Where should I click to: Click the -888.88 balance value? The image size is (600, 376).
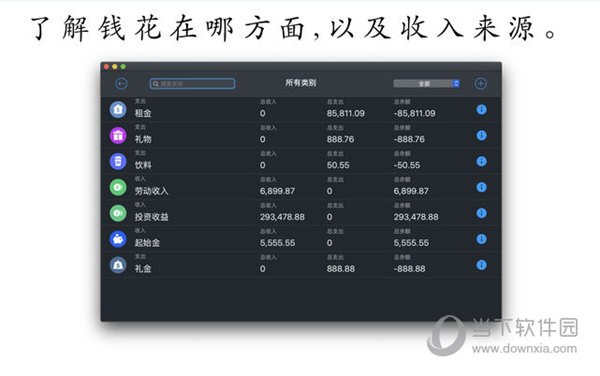pyautogui.click(x=409, y=269)
